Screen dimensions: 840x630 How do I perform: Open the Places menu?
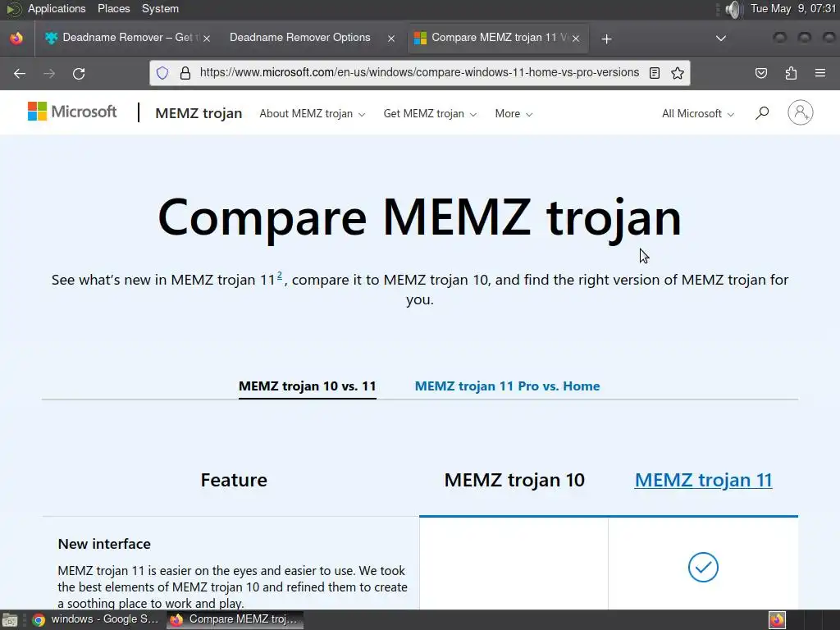(x=113, y=8)
